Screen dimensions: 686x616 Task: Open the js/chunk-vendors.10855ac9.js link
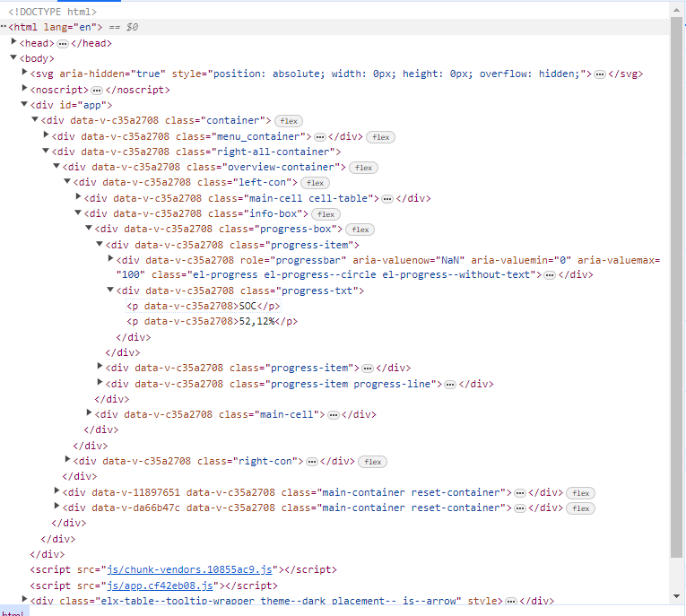point(189,569)
